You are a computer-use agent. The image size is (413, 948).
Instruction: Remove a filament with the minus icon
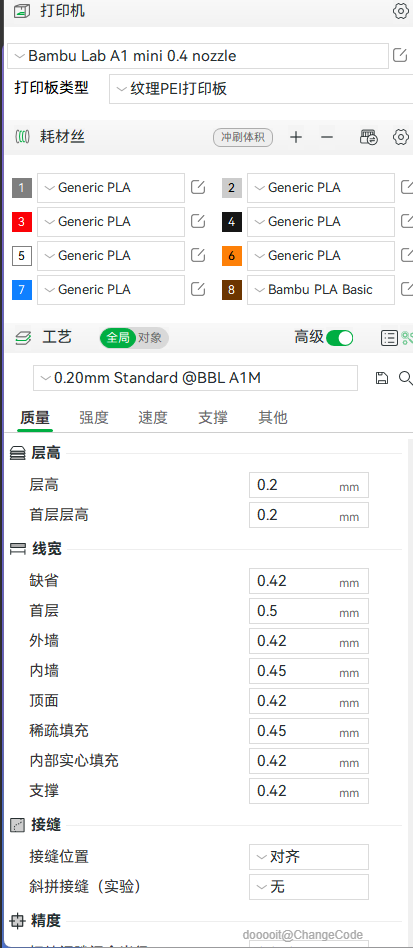coord(327,137)
